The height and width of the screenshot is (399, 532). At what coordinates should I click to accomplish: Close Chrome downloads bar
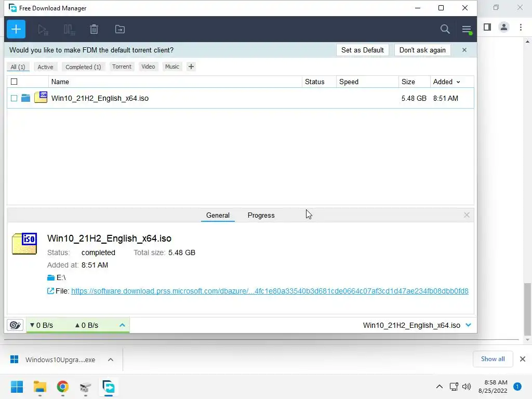tap(523, 359)
